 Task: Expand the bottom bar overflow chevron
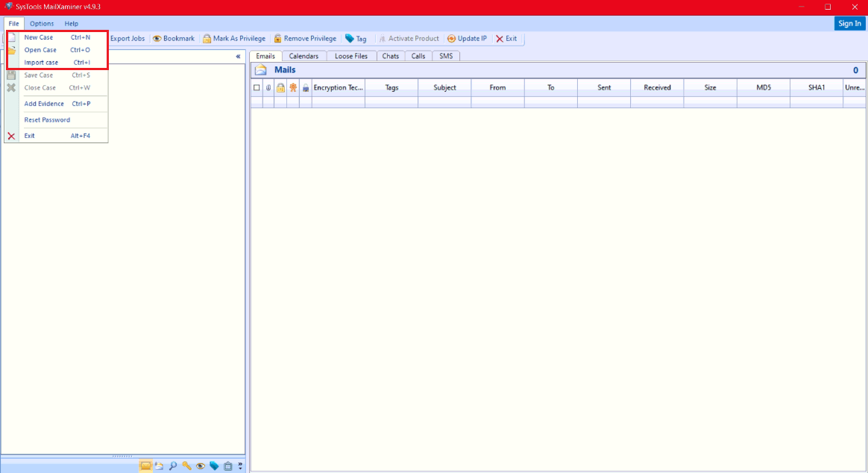tap(240, 466)
